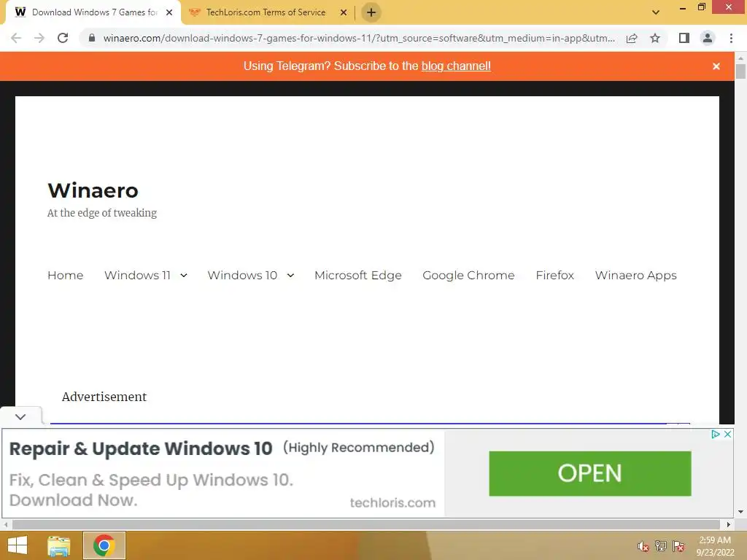Open the Windows Start button
Image resolution: width=747 pixels, height=560 pixels.
[x=18, y=545]
